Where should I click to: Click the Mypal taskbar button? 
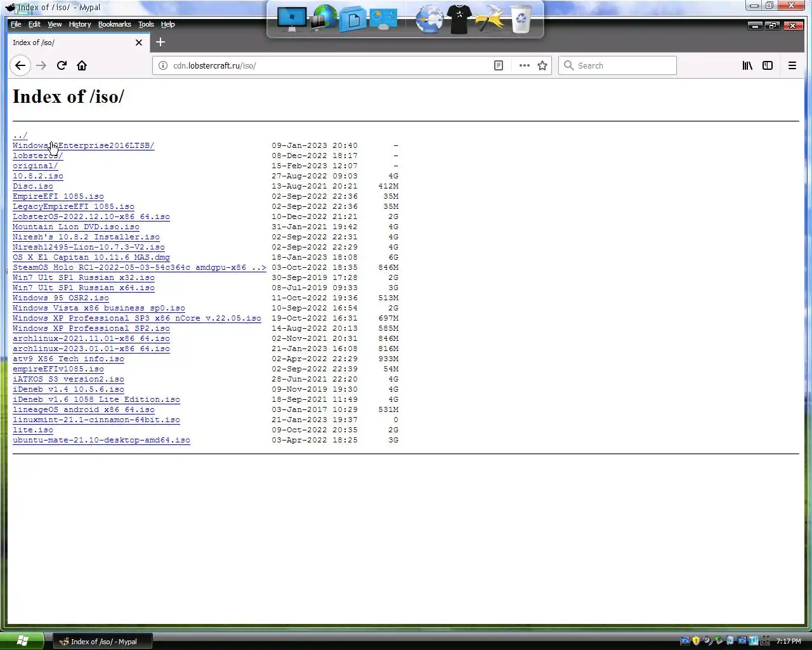coord(102,641)
